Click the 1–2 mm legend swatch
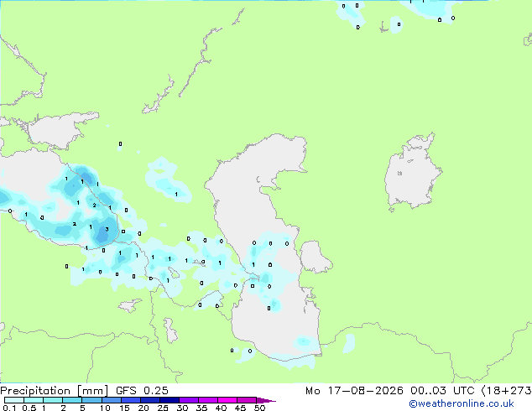 (x=53, y=400)
